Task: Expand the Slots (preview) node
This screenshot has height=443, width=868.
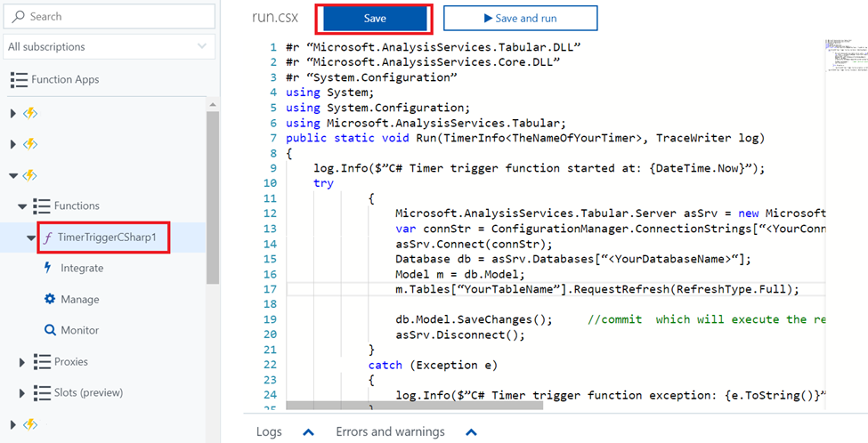Action: [22, 393]
